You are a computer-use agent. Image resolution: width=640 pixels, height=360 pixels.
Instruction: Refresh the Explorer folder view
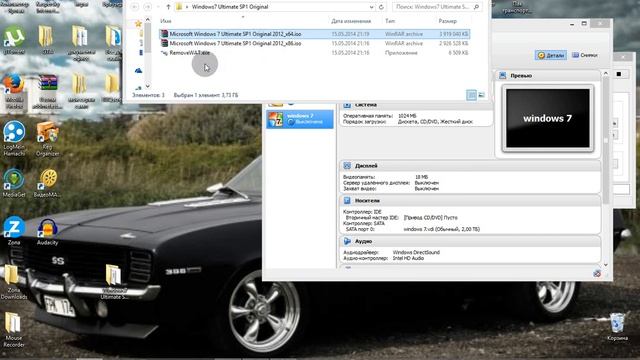[x=381, y=7]
